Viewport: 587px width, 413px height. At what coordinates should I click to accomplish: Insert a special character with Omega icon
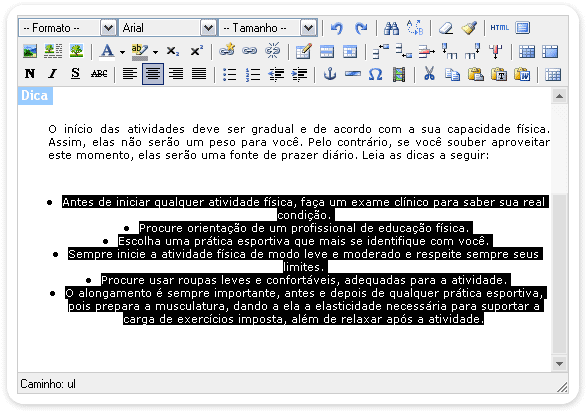tap(375, 74)
